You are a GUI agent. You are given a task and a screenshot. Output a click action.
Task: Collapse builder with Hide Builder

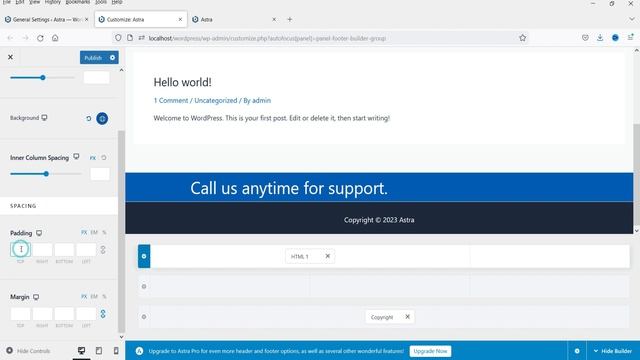click(x=613, y=351)
